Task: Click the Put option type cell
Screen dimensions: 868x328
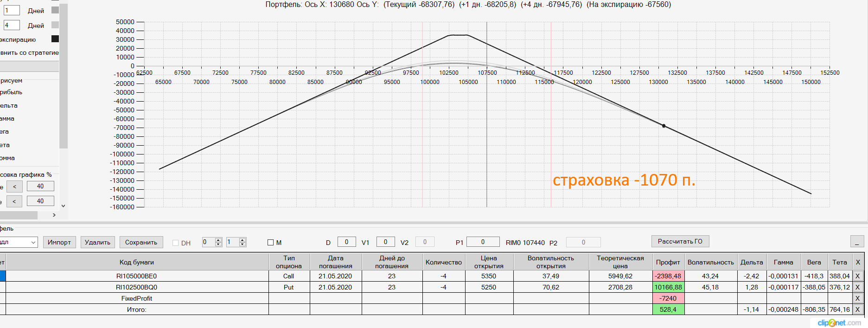Action: coord(289,287)
